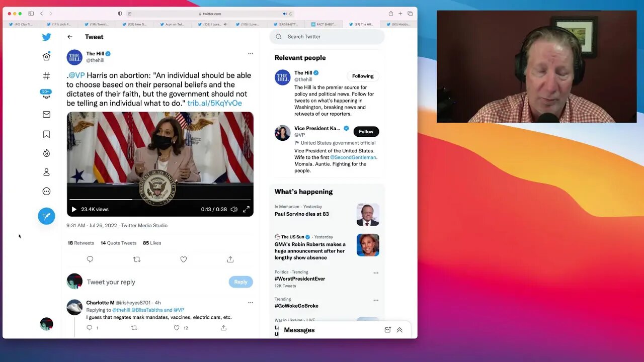
Task: Open More circle icon in sidebar
Action: (x=46, y=191)
